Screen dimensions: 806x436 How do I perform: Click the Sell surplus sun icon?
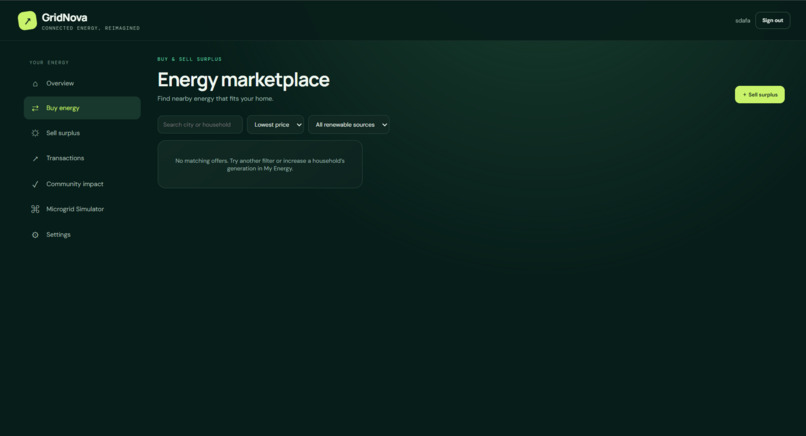[35, 133]
